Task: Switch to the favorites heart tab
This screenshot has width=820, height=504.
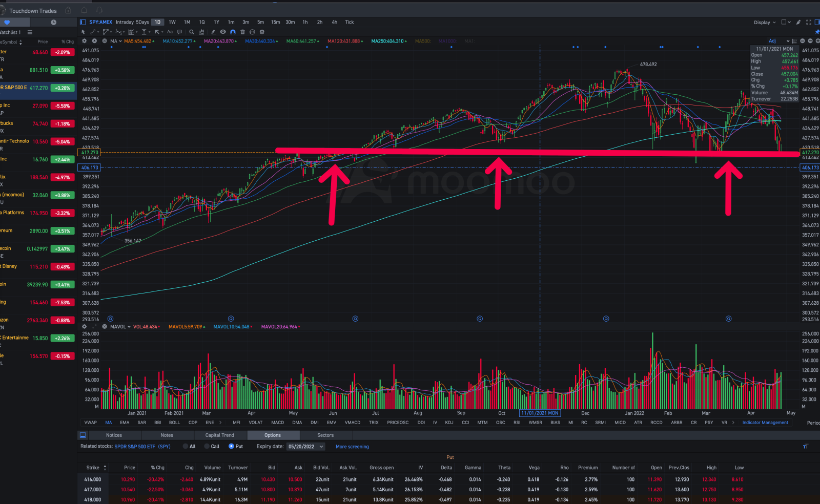Action: tap(7, 23)
